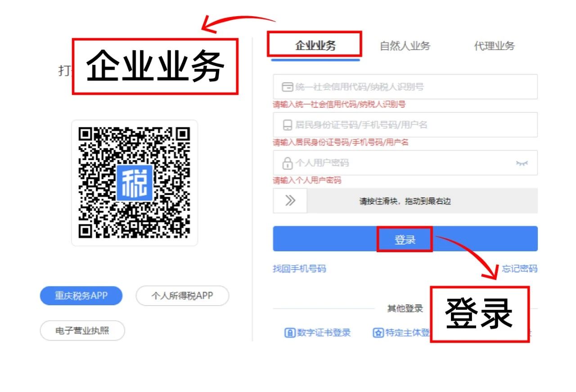Click the 个人用户密码 input field
This screenshot has height=392, width=576.
[x=405, y=163]
